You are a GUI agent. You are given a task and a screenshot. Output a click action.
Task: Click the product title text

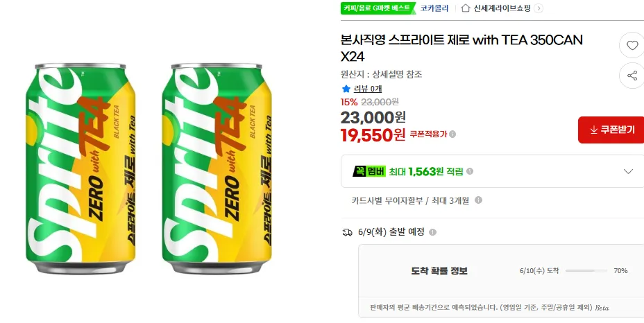coord(461,48)
